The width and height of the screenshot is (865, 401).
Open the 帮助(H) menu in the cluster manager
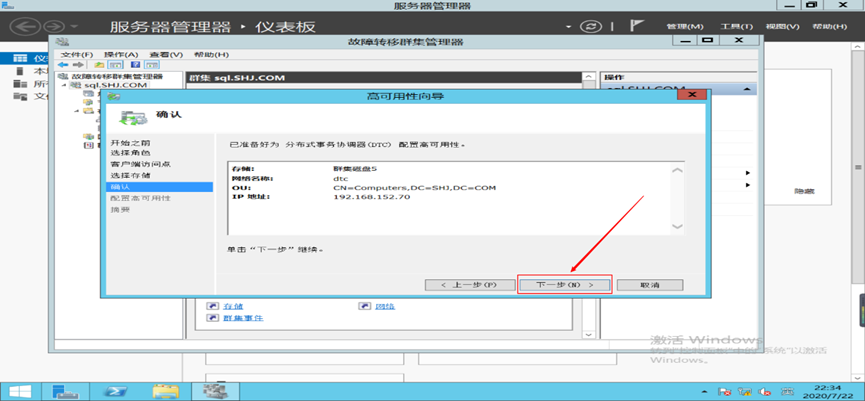211,55
